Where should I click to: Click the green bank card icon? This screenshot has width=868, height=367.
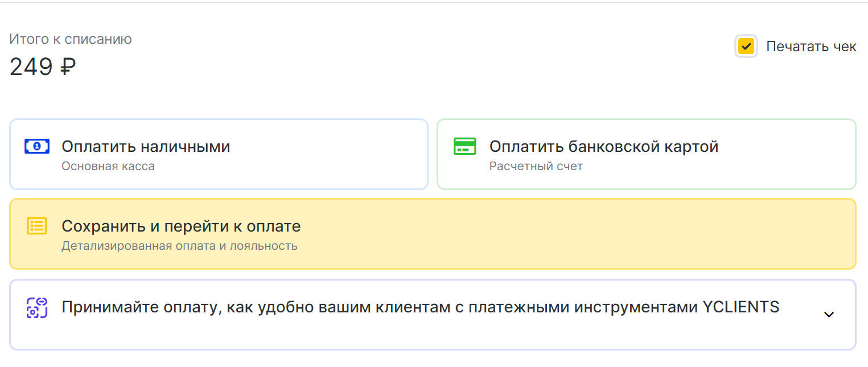(464, 146)
